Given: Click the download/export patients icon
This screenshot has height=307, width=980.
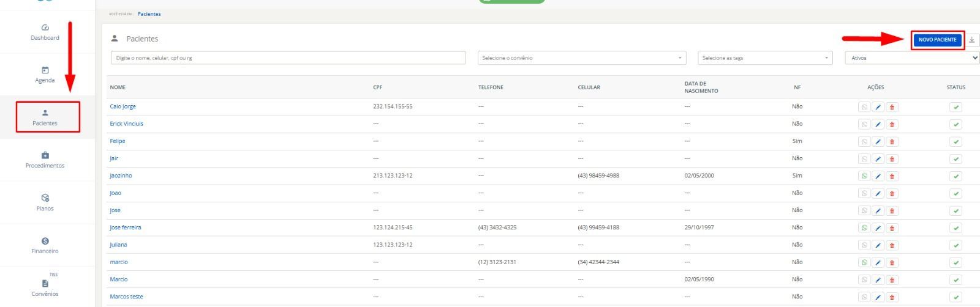Looking at the screenshot, I should [972, 40].
